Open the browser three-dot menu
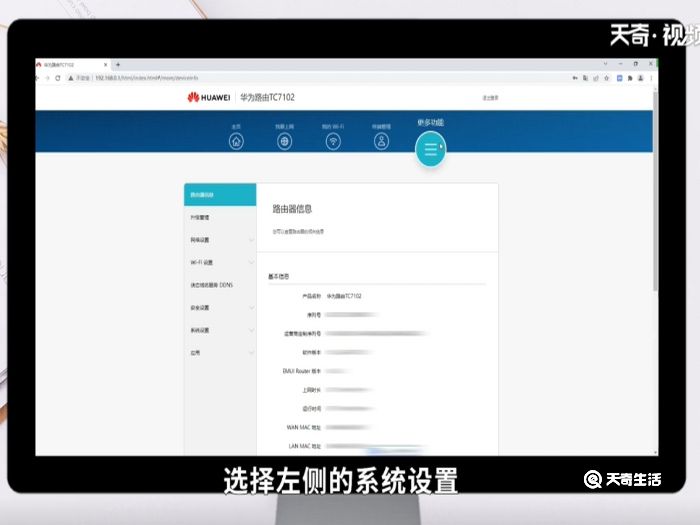Image resolution: width=700 pixels, height=525 pixels. [651, 78]
